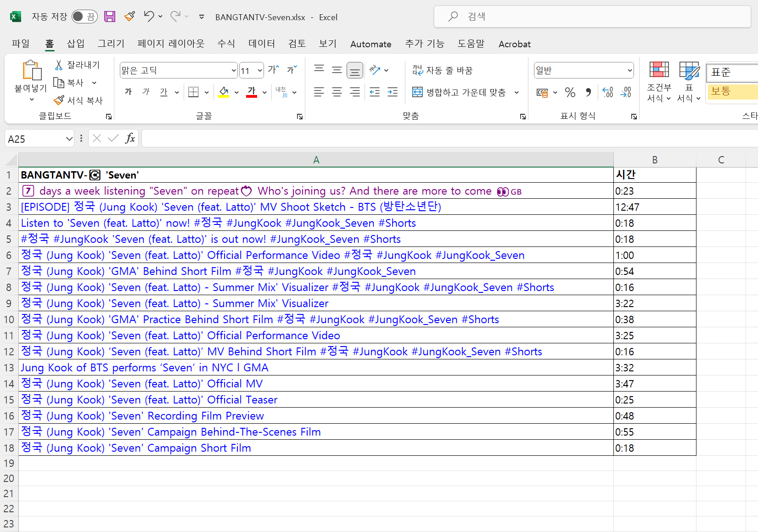Screen dimensions: 758x532
Task: Click the decrease decimal icon
Action: pyautogui.click(x=626, y=93)
